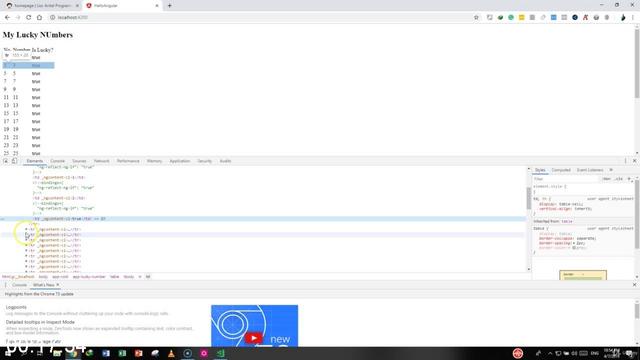This screenshot has height=360, width=640.
Task: Close the DevTools bottom drawer
Action: click(634, 285)
